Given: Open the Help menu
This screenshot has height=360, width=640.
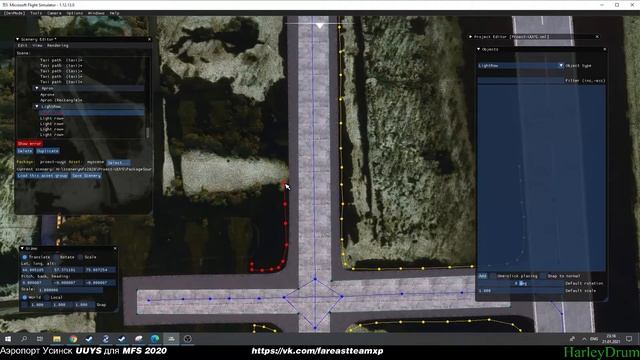Looking at the screenshot, I should point(114,13).
